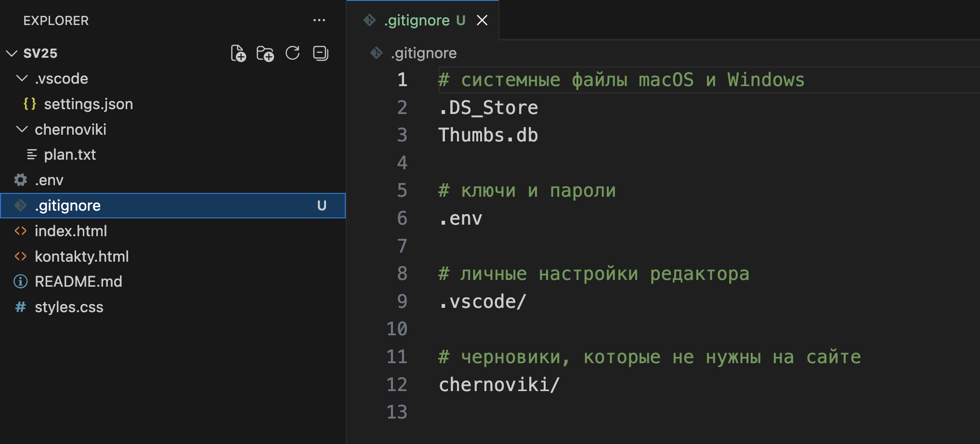The image size is (980, 444).
Task: Click the braces icon of settings.json
Action: point(30,104)
